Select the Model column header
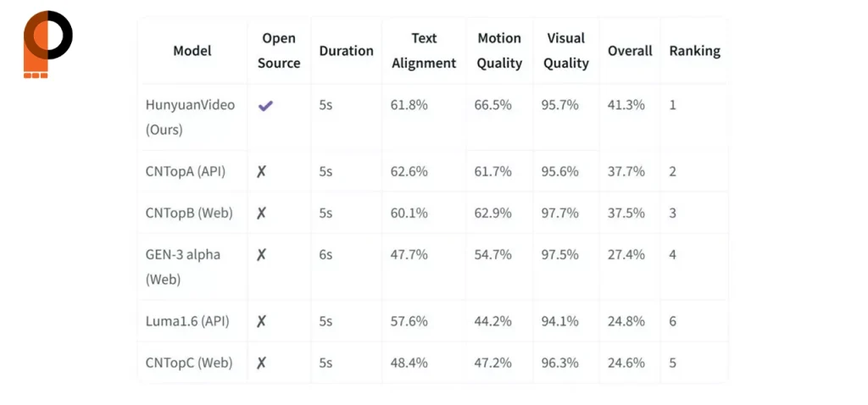 192,51
